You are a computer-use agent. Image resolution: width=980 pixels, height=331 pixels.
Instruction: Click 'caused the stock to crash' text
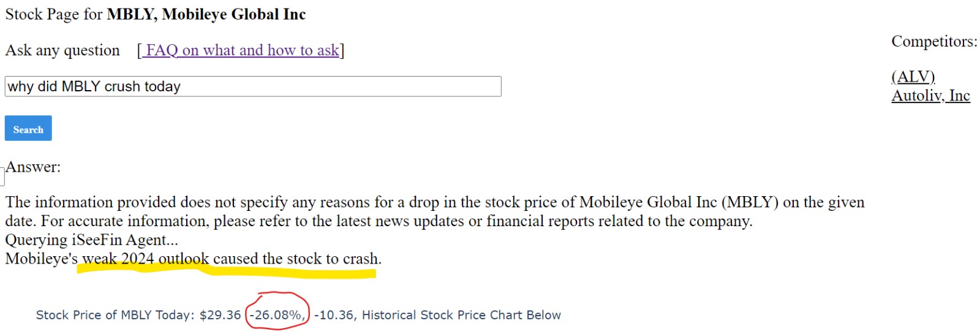pyautogui.click(x=296, y=259)
